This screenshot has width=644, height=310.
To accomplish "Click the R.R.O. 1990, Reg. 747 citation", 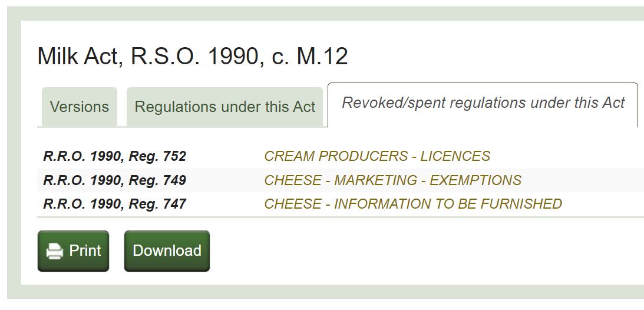I will pos(115,204).
